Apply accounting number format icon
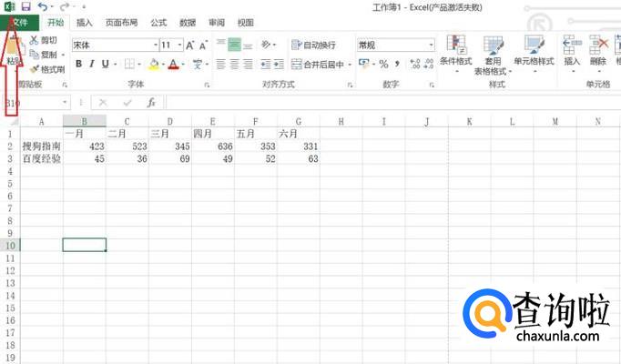Screen dimensions: 621x364 click(x=363, y=64)
